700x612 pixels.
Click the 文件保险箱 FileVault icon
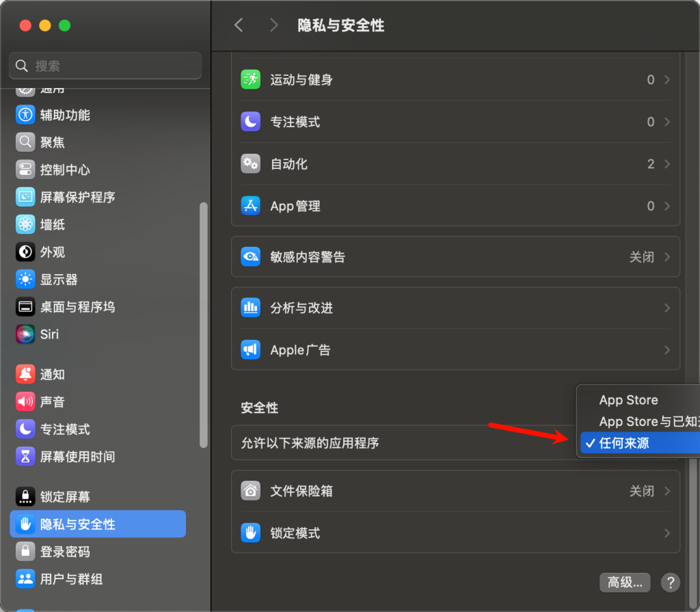[251, 491]
